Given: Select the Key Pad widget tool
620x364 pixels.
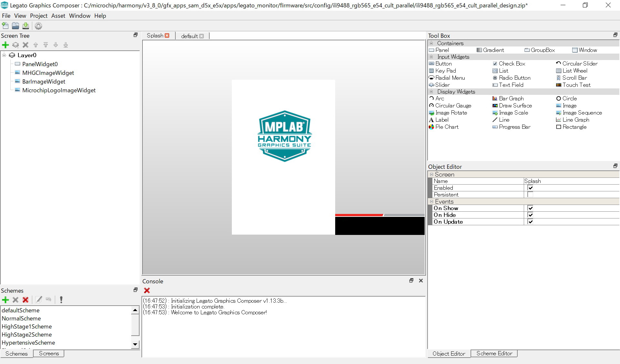Looking at the screenshot, I should coord(442,71).
